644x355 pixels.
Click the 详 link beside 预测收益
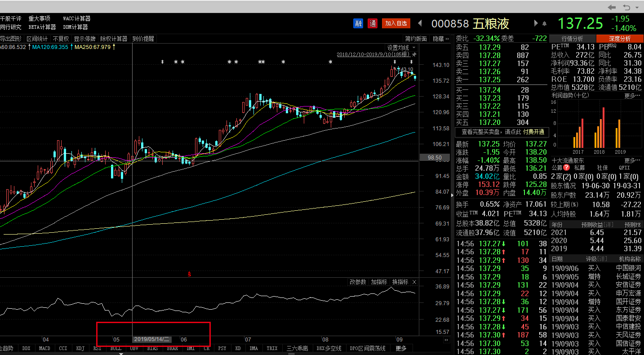point(608,224)
